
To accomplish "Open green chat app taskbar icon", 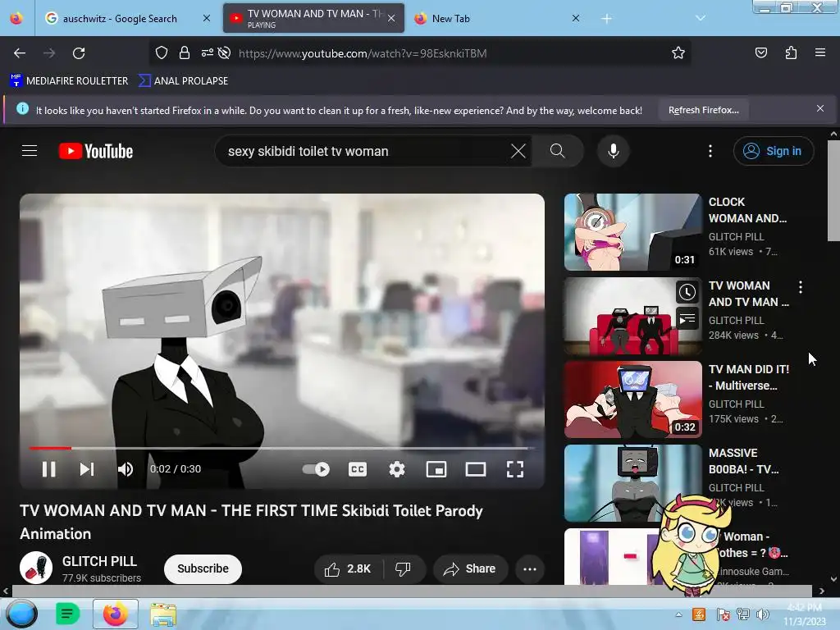I will pyautogui.click(x=67, y=614).
